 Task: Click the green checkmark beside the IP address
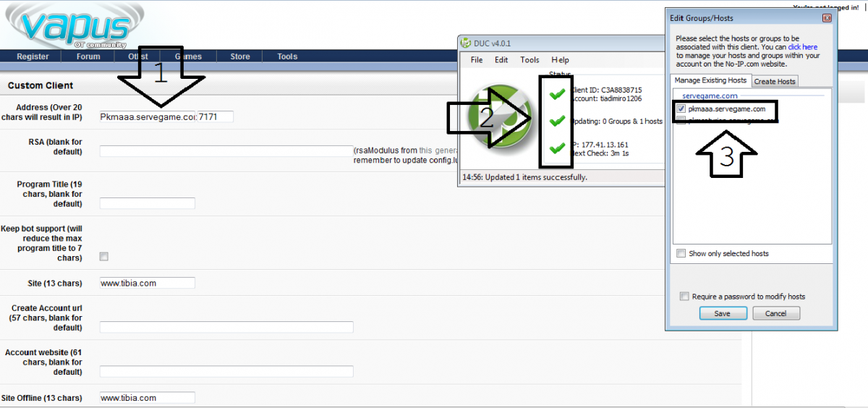click(x=556, y=148)
